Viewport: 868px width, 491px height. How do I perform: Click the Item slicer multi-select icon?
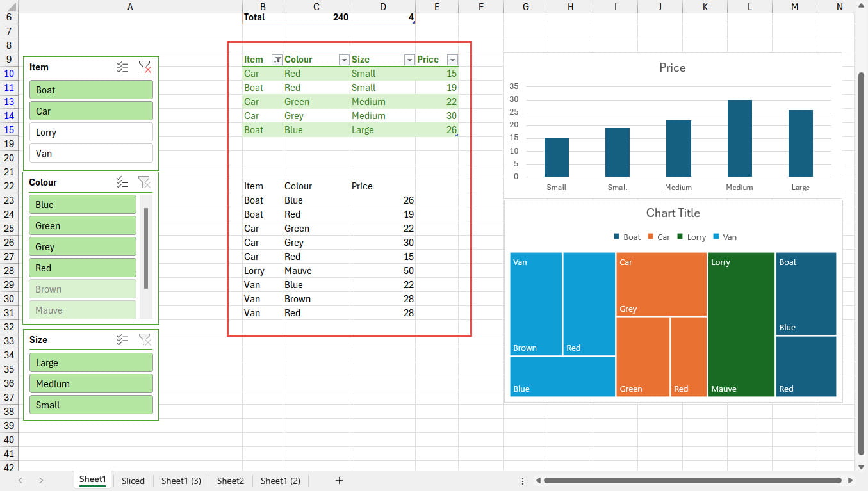[x=123, y=67]
